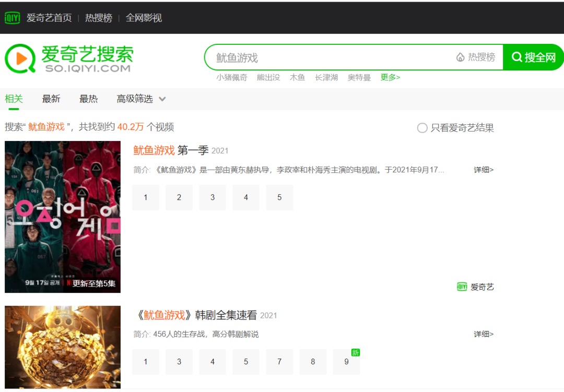Open 更多> suggested searches
The width and height of the screenshot is (564, 392).
coord(390,77)
